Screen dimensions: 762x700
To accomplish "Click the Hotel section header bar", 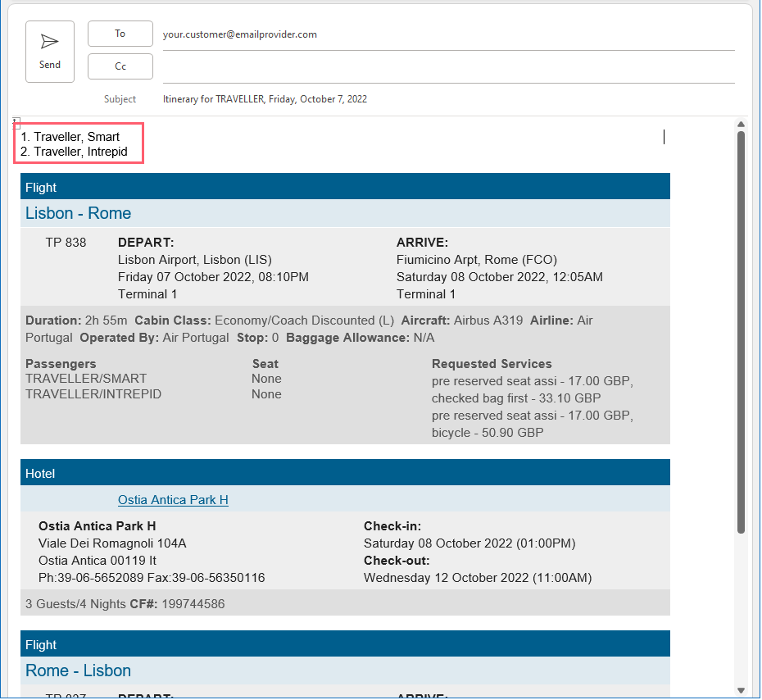I will (344, 473).
